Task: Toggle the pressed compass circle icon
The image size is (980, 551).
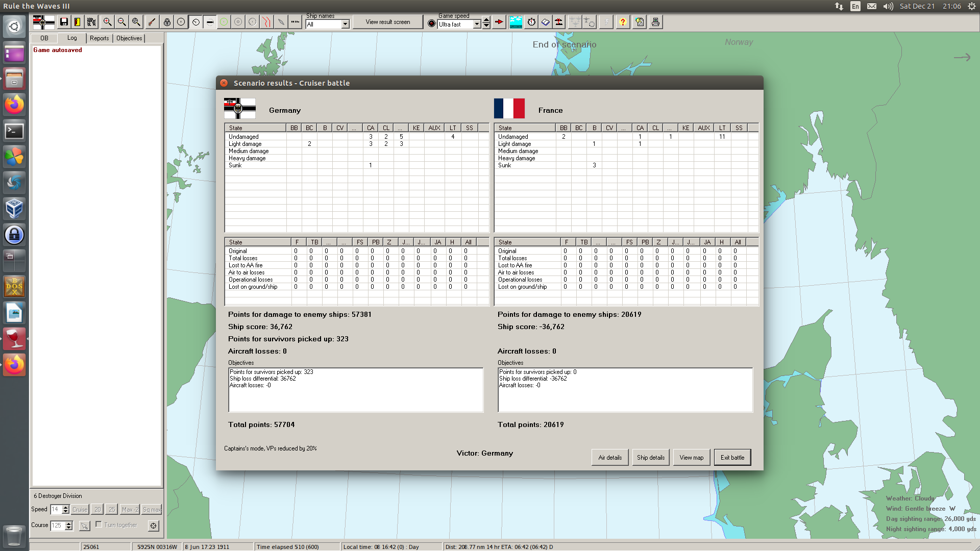Action: pyautogui.click(x=195, y=22)
